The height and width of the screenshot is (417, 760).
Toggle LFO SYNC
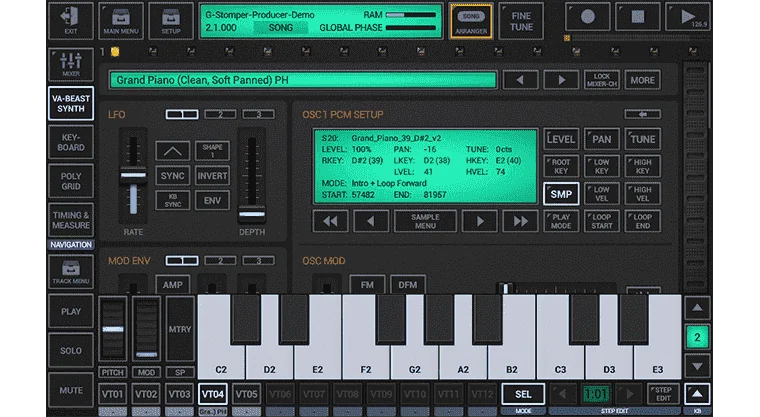coord(173,176)
